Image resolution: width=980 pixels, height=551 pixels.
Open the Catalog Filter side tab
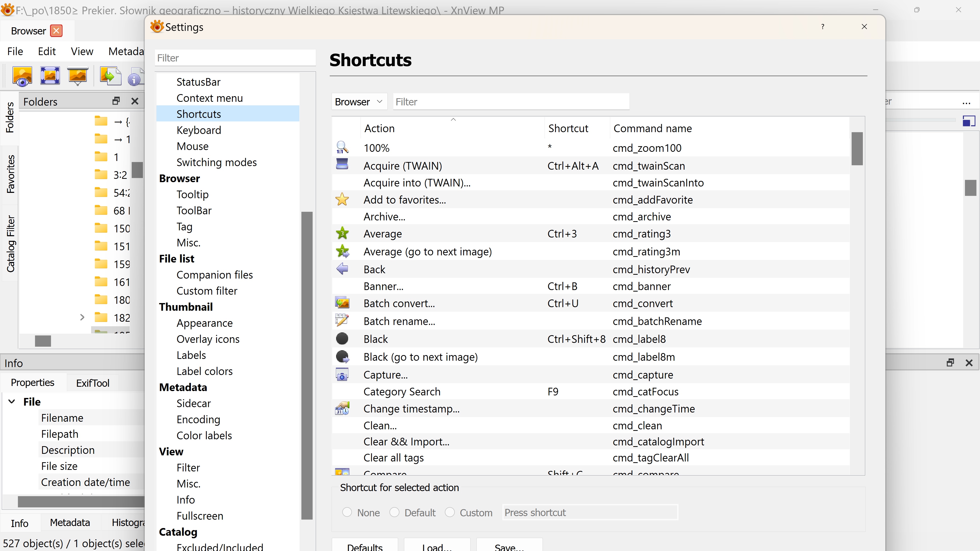click(10, 244)
